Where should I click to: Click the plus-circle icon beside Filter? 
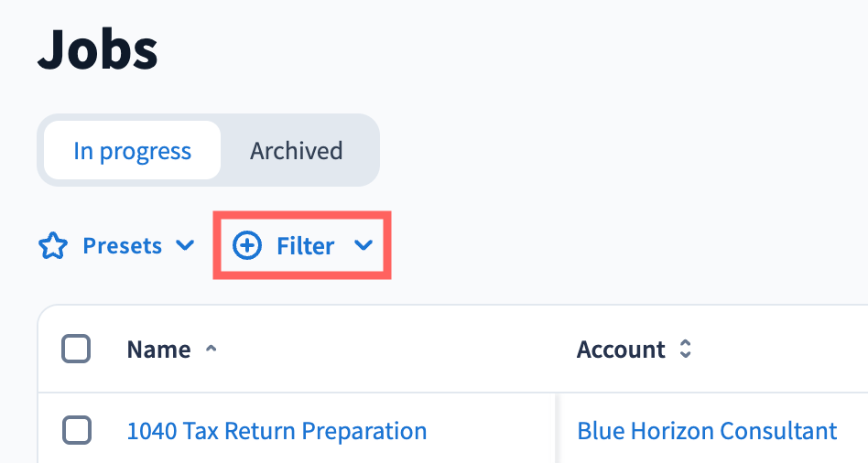pyautogui.click(x=247, y=245)
